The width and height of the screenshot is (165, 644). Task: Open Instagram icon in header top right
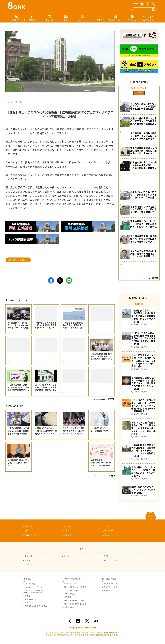[148, 4]
